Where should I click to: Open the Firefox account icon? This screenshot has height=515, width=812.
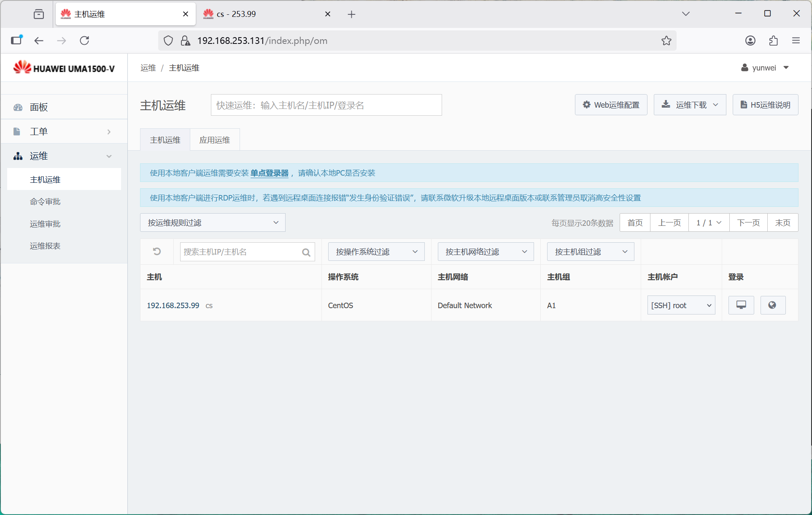tap(750, 41)
